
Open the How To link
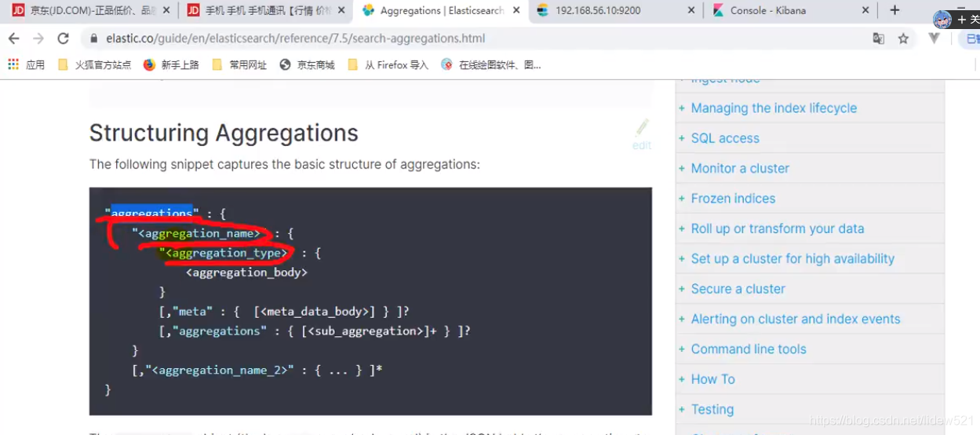[712, 379]
